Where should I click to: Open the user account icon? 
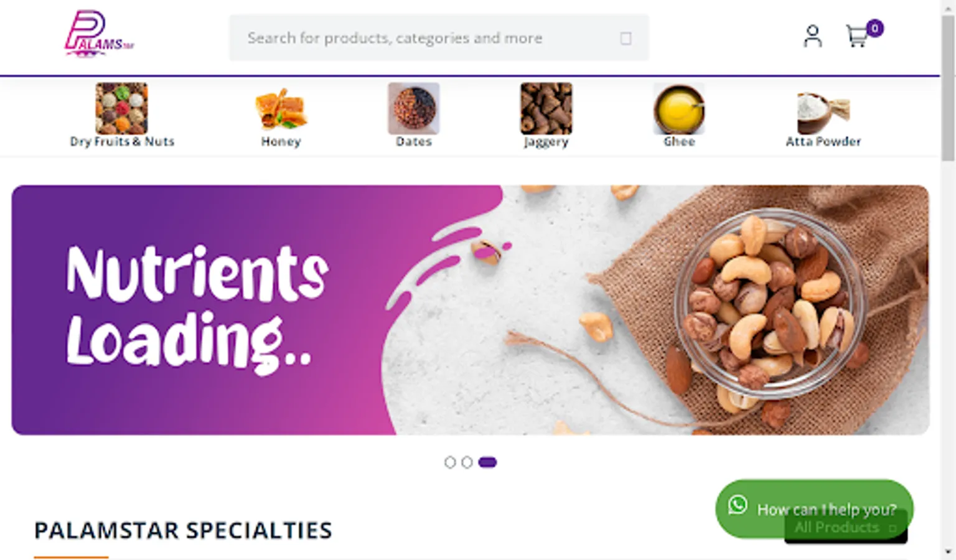[812, 36]
